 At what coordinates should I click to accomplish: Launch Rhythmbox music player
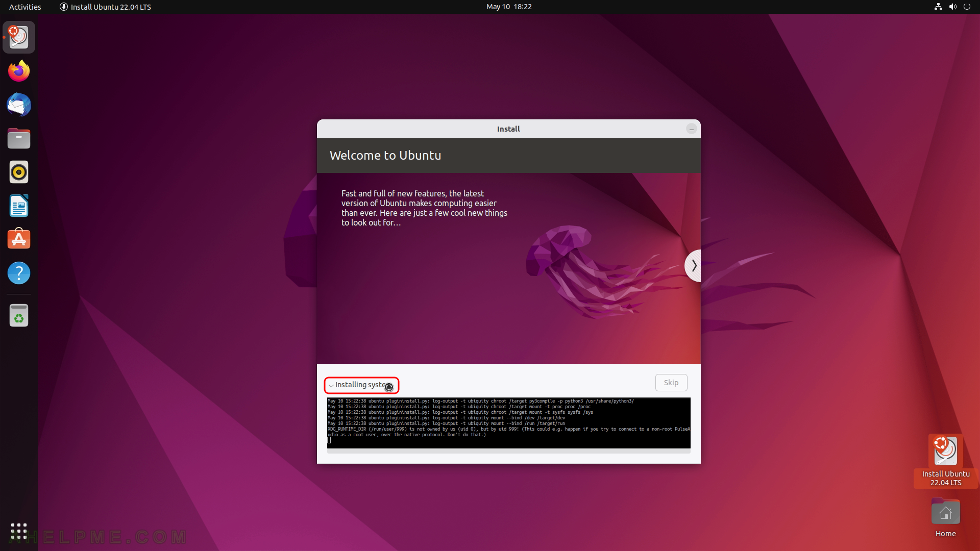19,172
